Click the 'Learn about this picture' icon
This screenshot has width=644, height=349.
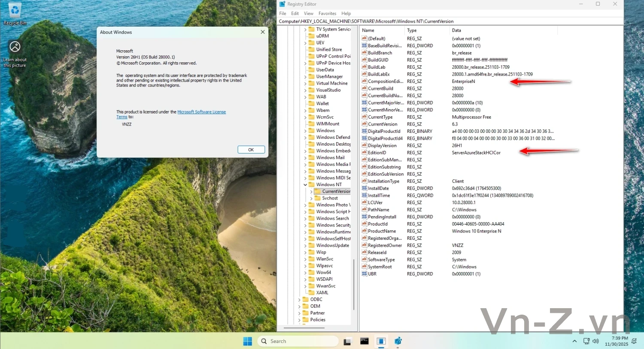click(x=15, y=47)
